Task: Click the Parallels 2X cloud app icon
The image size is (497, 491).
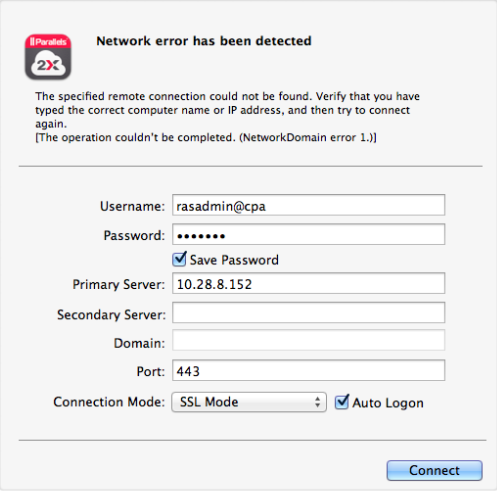Action: [x=48, y=57]
